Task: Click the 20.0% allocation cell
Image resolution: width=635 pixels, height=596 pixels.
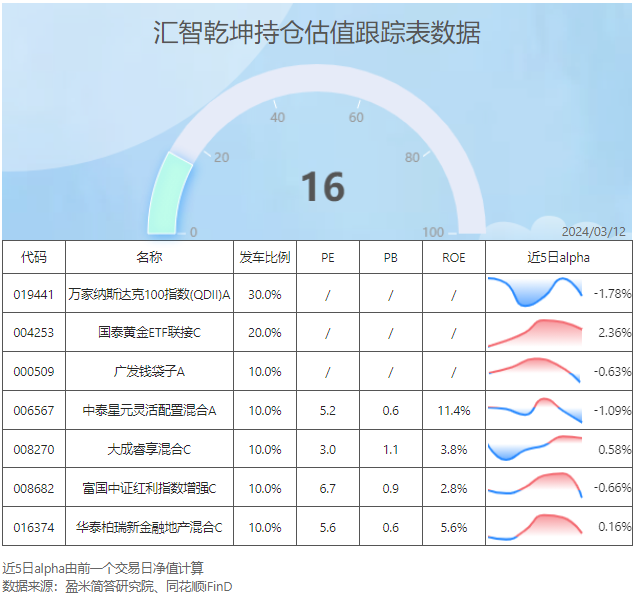Action: click(x=264, y=332)
